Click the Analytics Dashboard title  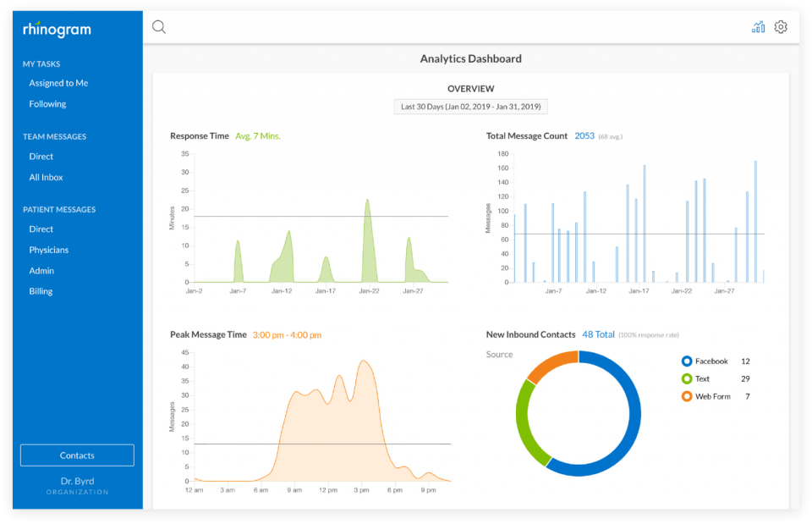[x=471, y=58]
